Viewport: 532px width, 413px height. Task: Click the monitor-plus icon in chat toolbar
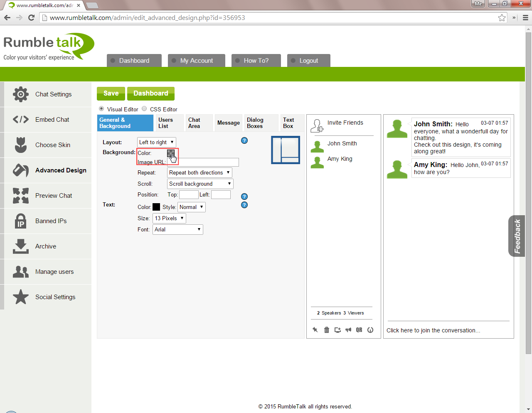[337, 330]
